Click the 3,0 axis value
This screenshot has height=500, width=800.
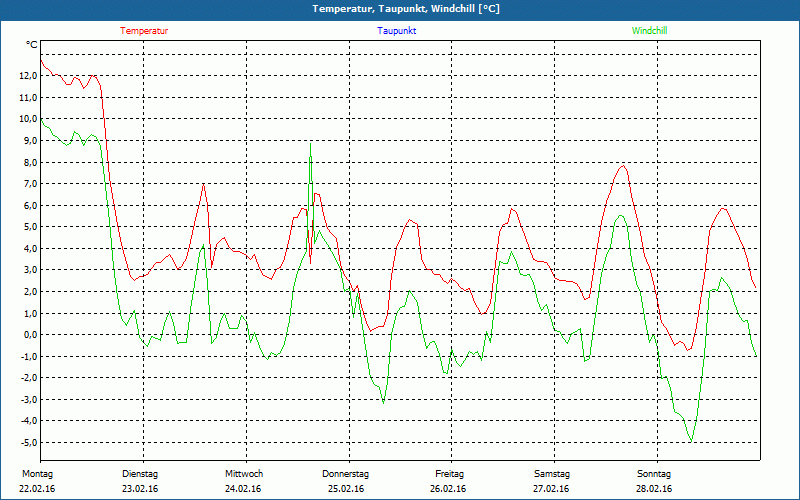pos(30,270)
